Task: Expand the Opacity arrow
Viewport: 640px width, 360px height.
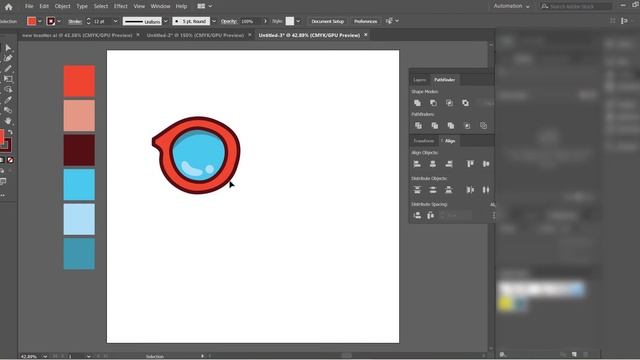Action: click(265, 21)
